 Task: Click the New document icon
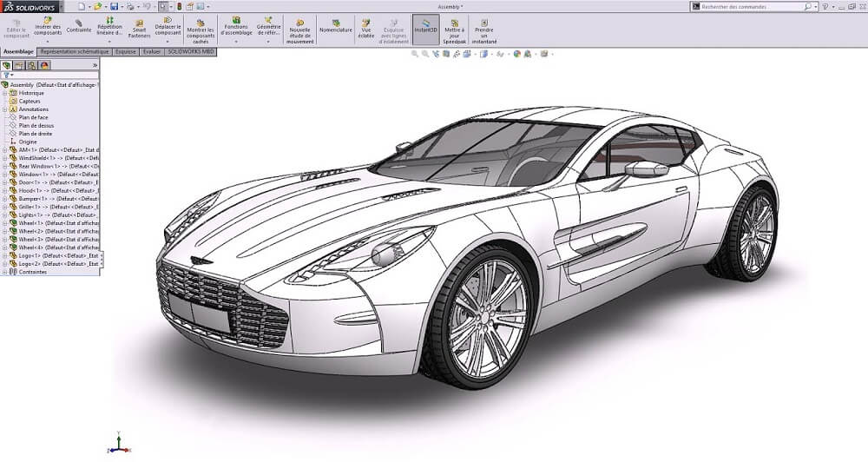82,7
